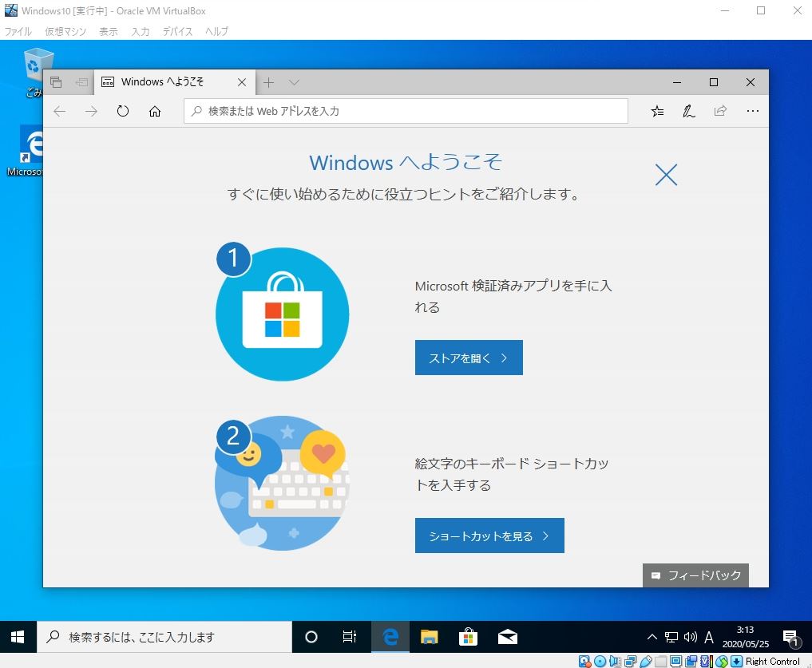Click the VirtualBox audio status icon
Viewport: 812px width, 668px height.
[x=616, y=662]
